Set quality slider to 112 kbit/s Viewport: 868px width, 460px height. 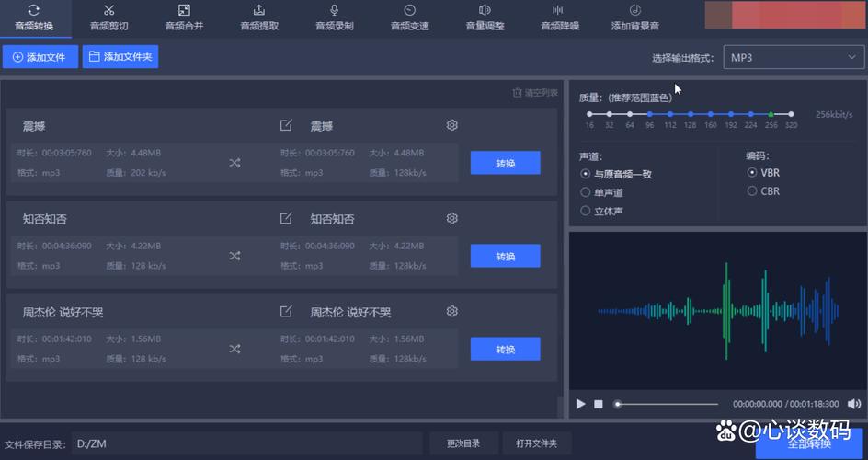[x=669, y=114]
